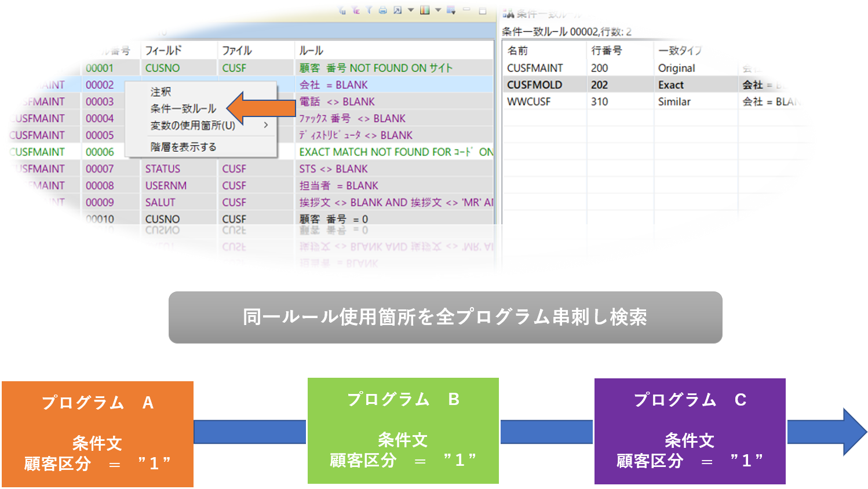Screen dimensions: 868x489
Task: Click the EXACT MATCH NOT FOUND rule
Action: (396, 152)
